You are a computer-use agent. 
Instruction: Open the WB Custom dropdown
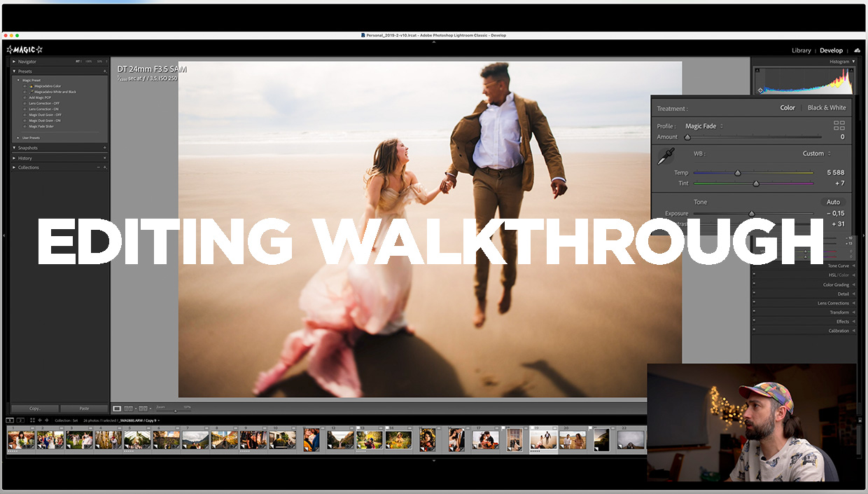click(814, 153)
